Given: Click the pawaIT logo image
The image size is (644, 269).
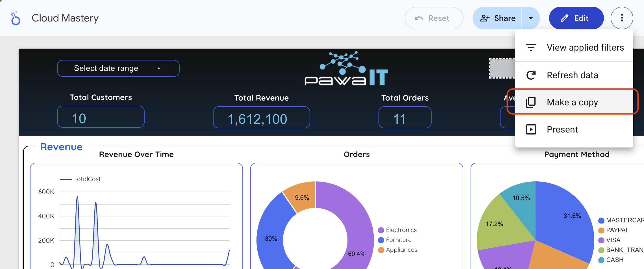Looking at the screenshot, I should (346, 69).
